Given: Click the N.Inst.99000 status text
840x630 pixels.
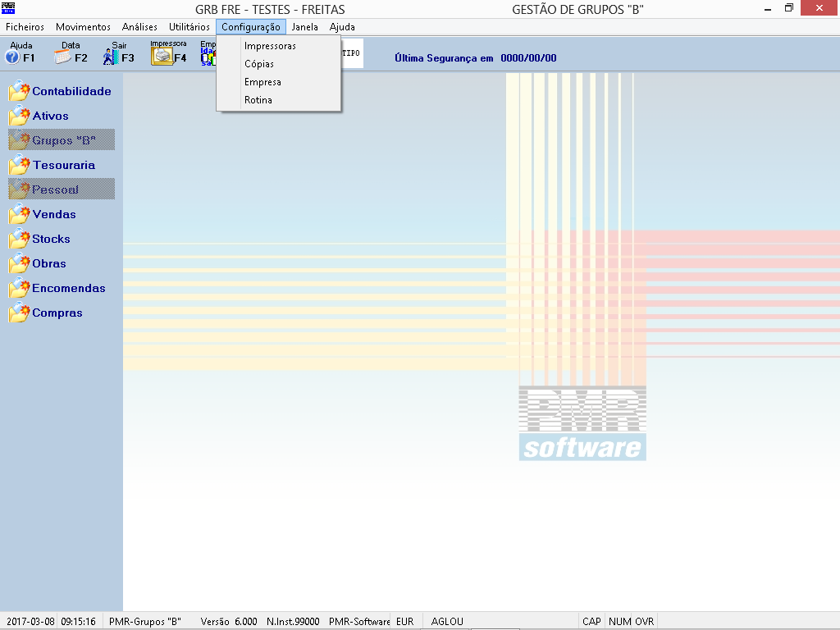Looking at the screenshot, I should (x=293, y=622).
